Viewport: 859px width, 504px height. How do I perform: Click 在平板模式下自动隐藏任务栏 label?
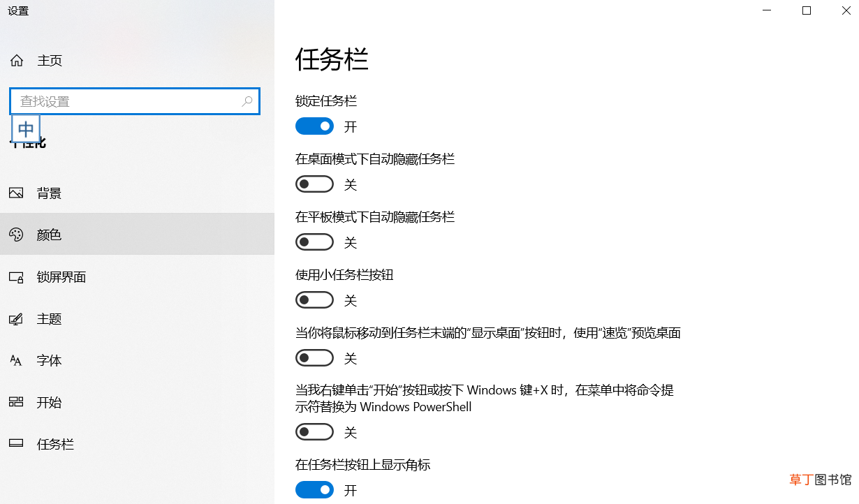coord(375,217)
